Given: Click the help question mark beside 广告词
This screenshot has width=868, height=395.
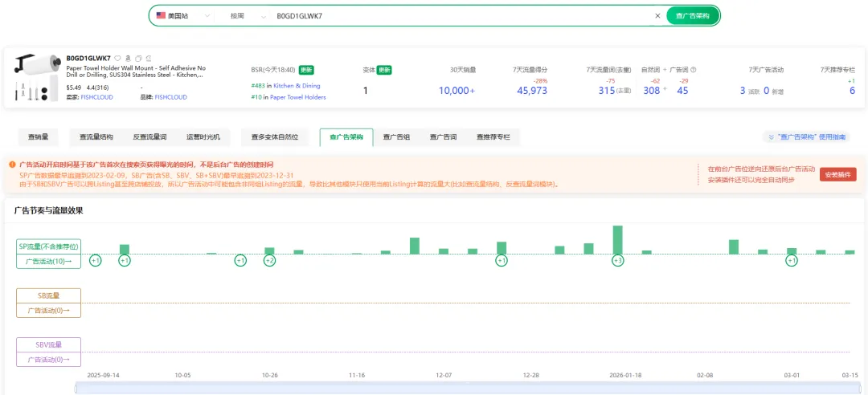Looking at the screenshot, I should click(x=693, y=70).
